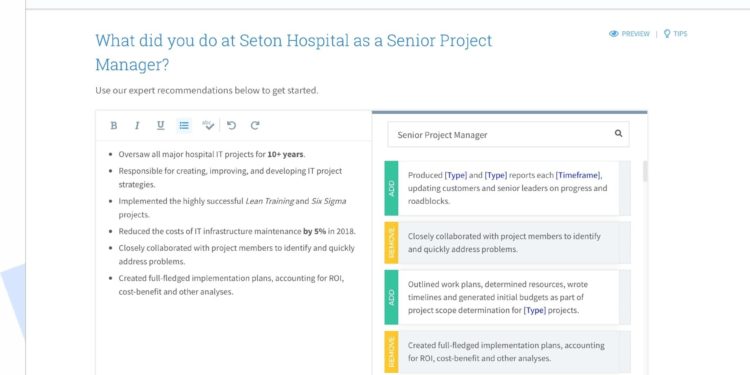This screenshot has height=375, width=750.
Task: Toggle the bullet list icon
Action: (184, 125)
